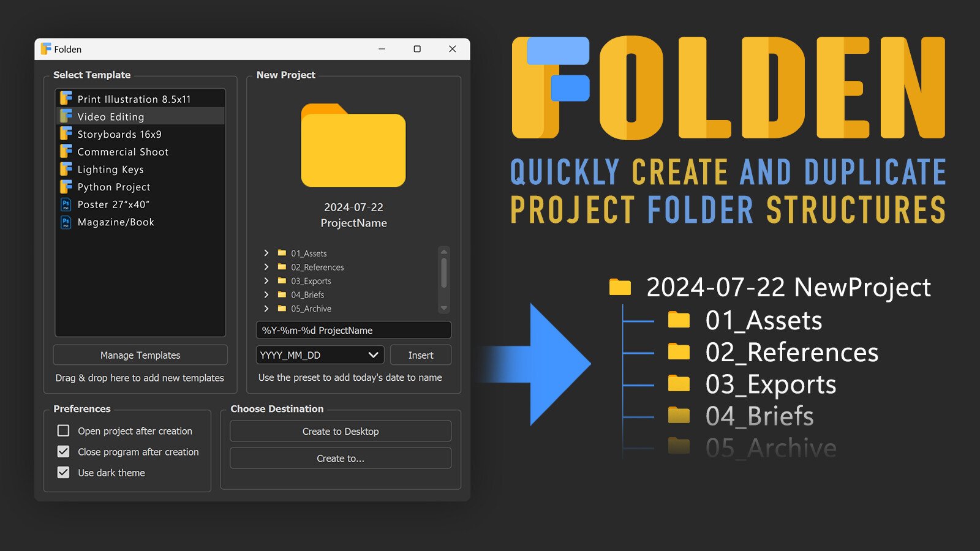This screenshot has height=551, width=980.
Task: Choose the Commercial Shoot template
Action: [140, 152]
